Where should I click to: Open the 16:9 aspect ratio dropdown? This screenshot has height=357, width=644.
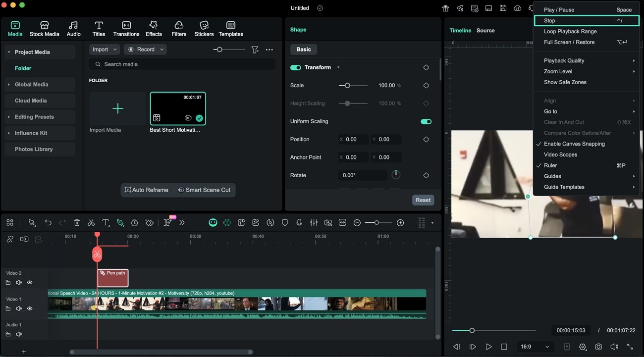coord(535,347)
